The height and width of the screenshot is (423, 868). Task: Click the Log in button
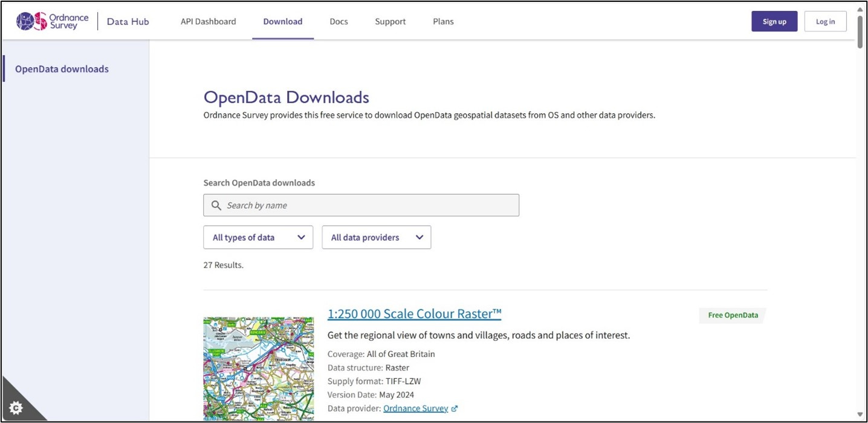(825, 21)
